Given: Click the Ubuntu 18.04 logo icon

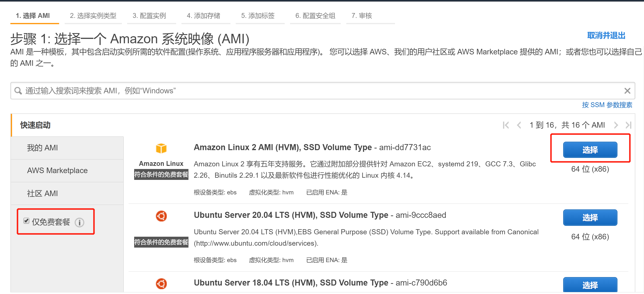Looking at the screenshot, I should click(161, 284).
